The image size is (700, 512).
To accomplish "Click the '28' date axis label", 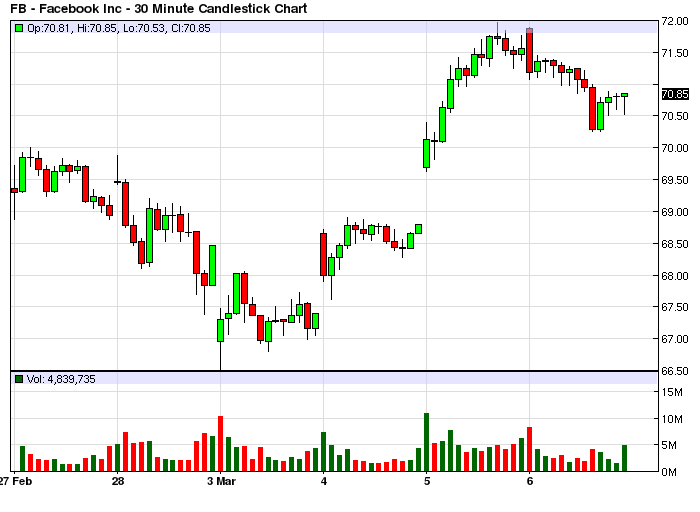I will click(x=117, y=481).
